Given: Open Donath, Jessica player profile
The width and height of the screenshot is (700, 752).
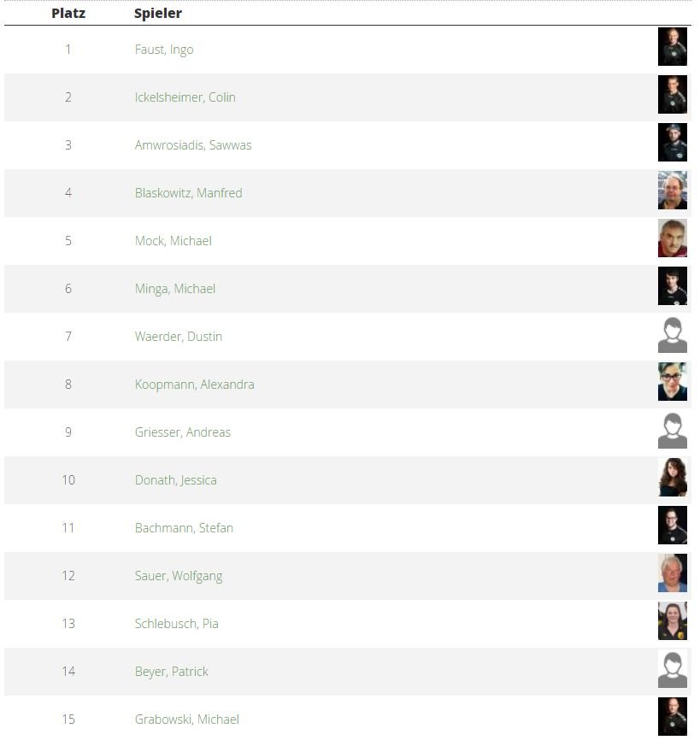Looking at the screenshot, I should click(x=175, y=480).
